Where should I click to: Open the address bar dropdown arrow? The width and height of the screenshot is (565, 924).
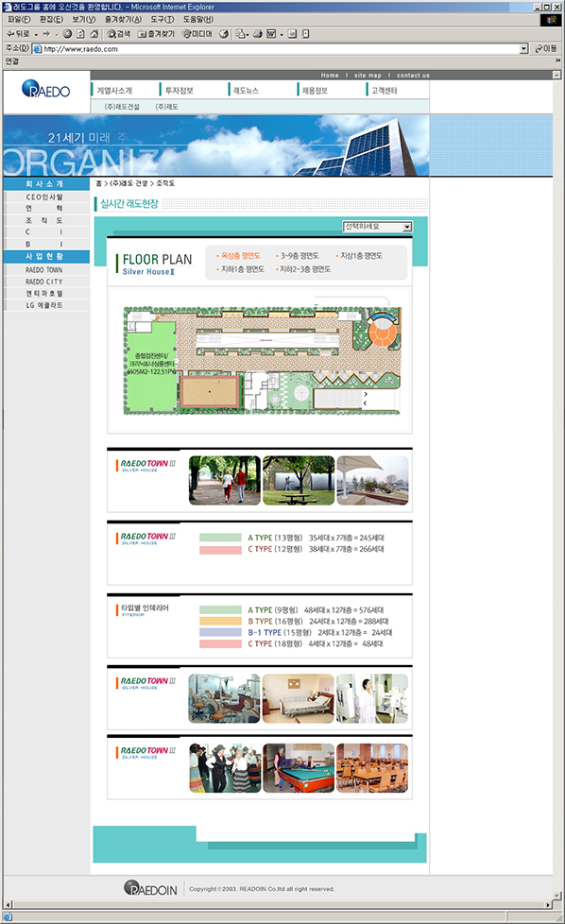(523, 49)
